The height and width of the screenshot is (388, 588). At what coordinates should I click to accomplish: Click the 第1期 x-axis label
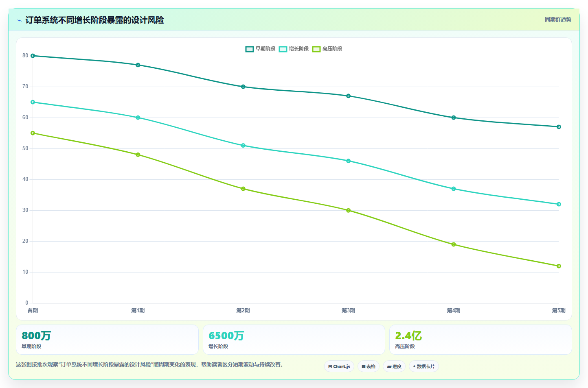tap(138, 310)
